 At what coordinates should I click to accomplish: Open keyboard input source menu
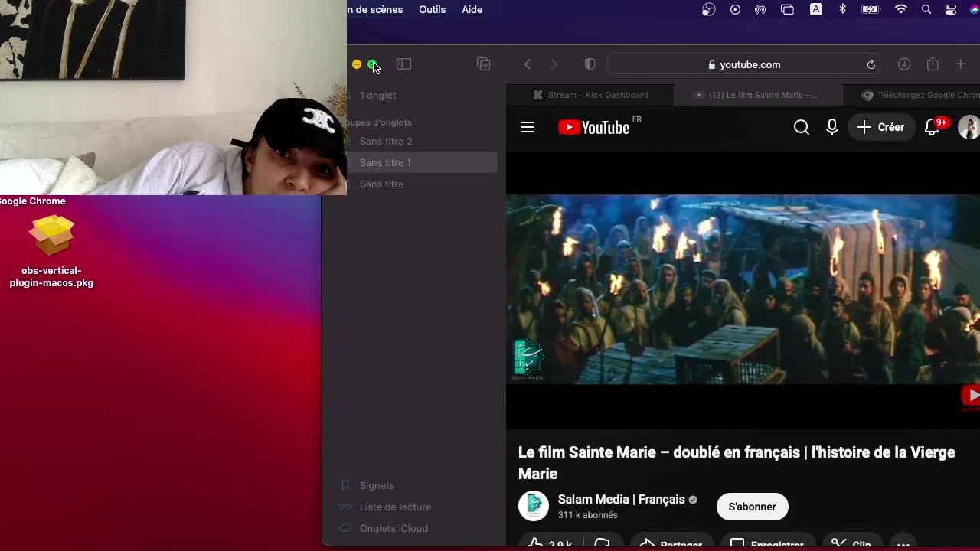point(816,10)
